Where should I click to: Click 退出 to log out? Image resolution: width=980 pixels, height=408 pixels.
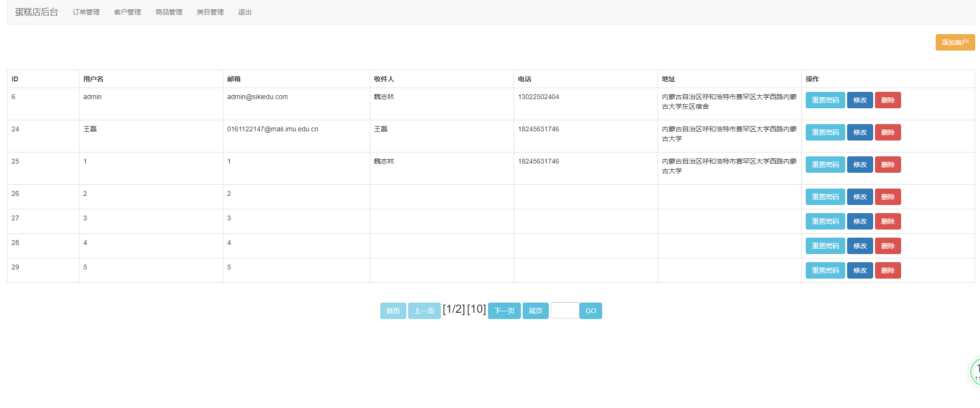[x=245, y=12]
